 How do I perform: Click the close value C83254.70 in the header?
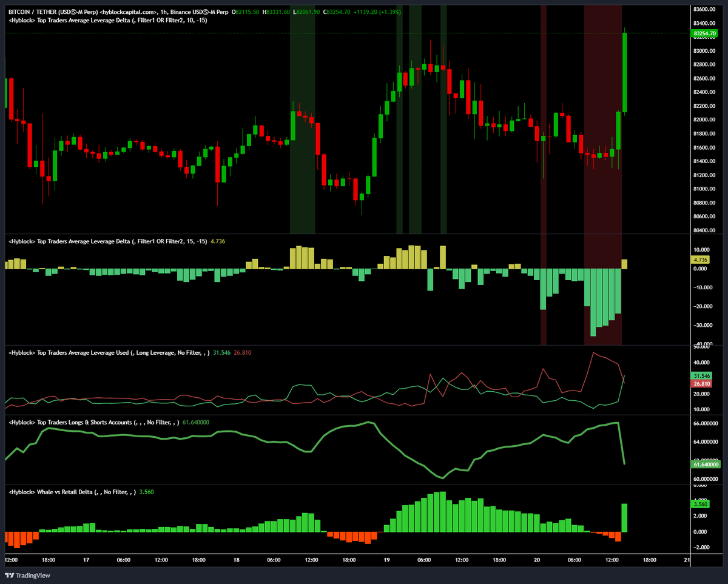coord(338,12)
